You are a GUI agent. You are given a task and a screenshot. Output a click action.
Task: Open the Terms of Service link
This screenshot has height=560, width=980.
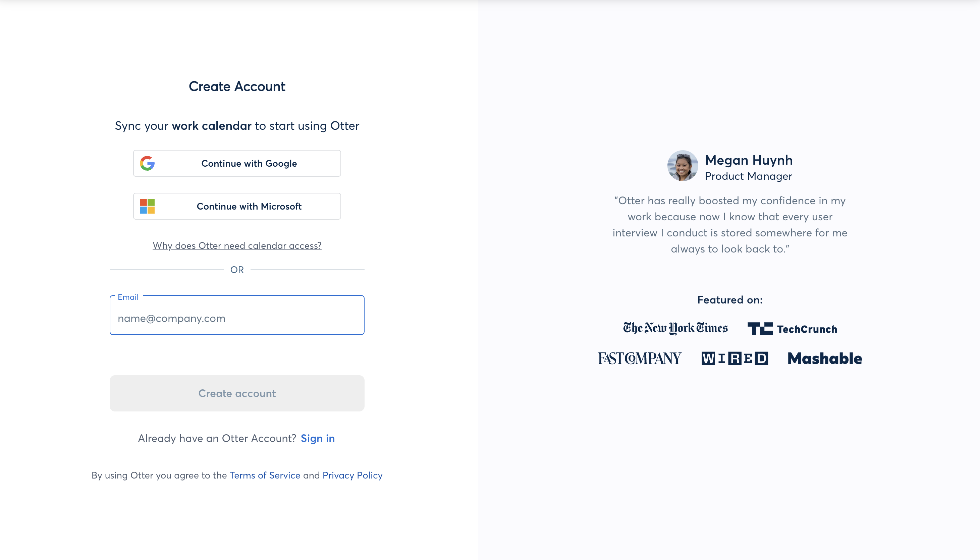tap(265, 475)
